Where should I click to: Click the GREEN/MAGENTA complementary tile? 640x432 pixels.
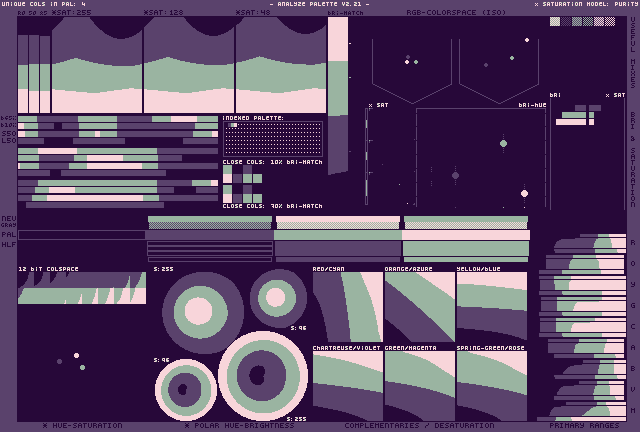(420, 386)
